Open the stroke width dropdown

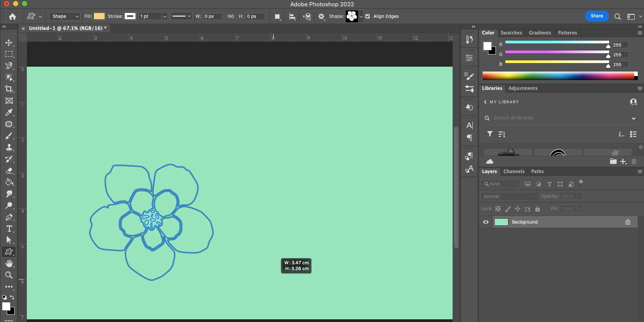click(x=165, y=17)
